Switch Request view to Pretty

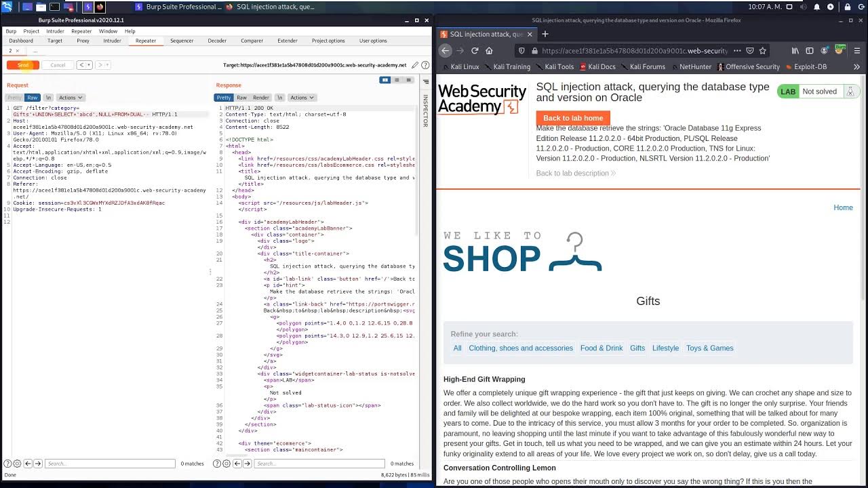click(14, 98)
